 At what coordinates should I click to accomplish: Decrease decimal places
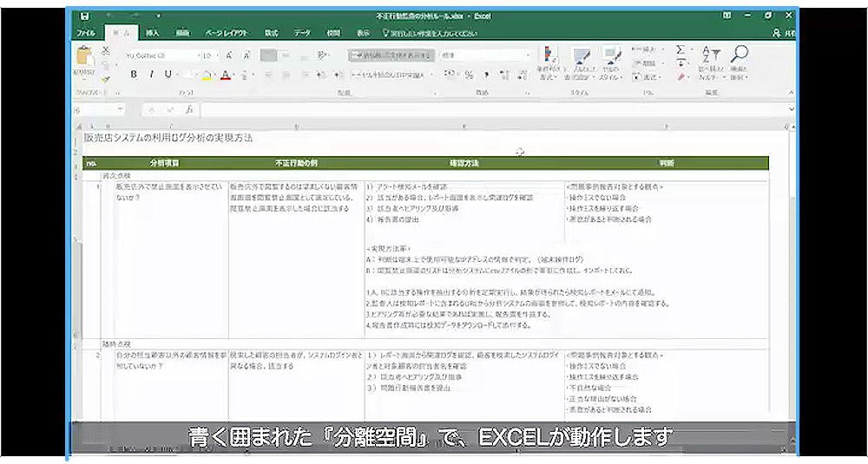[523, 75]
